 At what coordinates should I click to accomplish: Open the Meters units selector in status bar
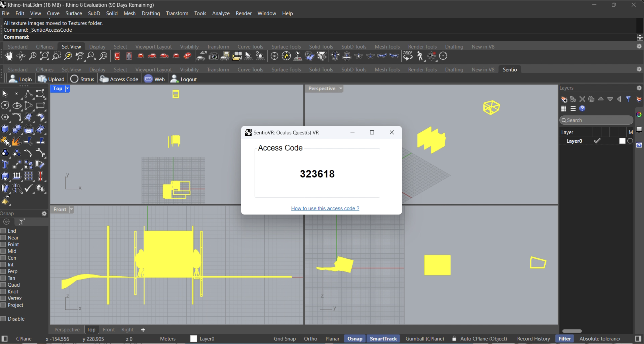[168, 339]
